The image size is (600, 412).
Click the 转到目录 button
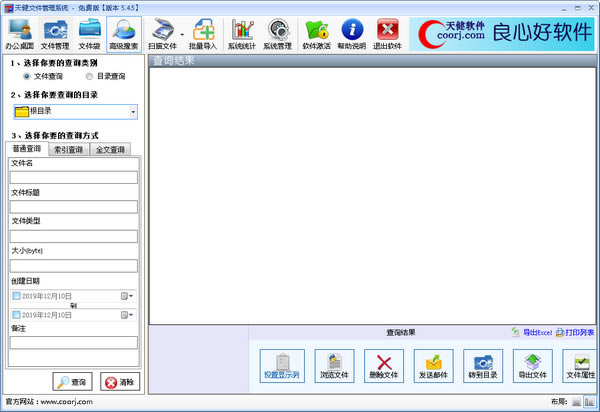click(483, 366)
